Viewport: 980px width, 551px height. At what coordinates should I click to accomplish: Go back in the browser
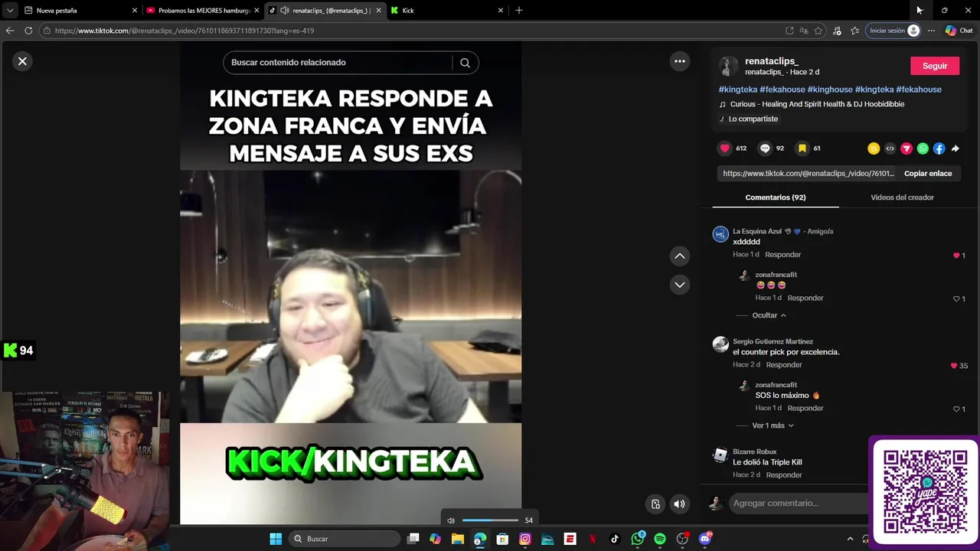coord(10,31)
